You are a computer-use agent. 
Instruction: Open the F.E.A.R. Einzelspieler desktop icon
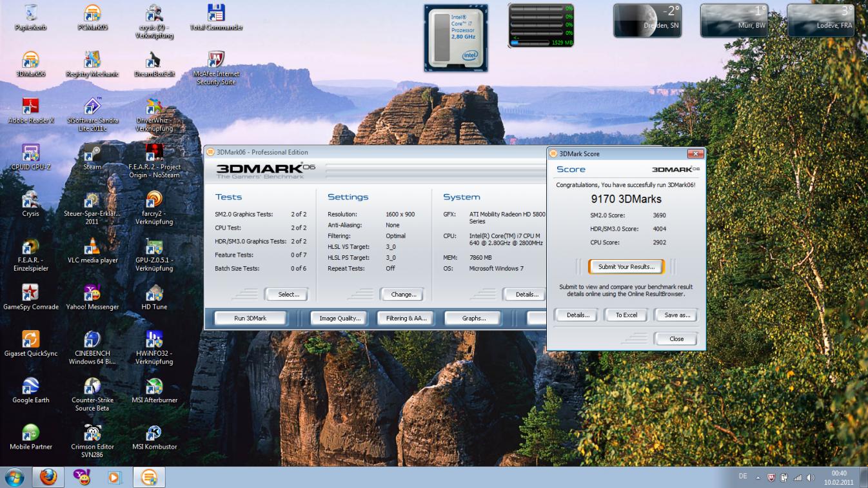point(30,254)
